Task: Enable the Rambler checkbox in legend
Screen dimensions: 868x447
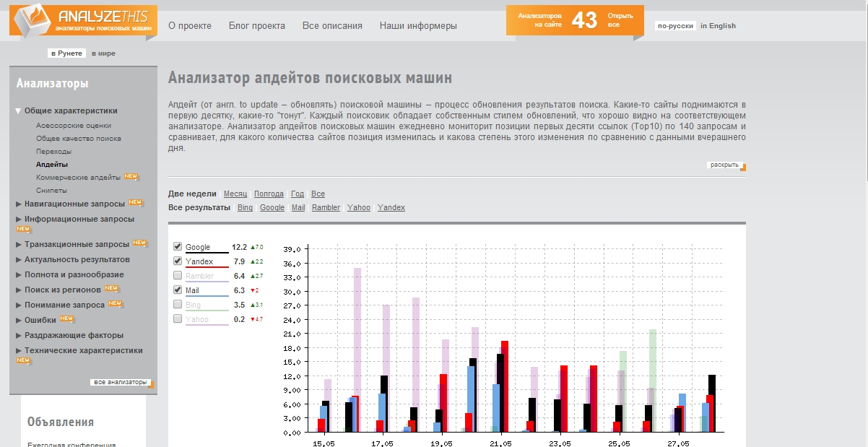Action: (x=178, y=275)
